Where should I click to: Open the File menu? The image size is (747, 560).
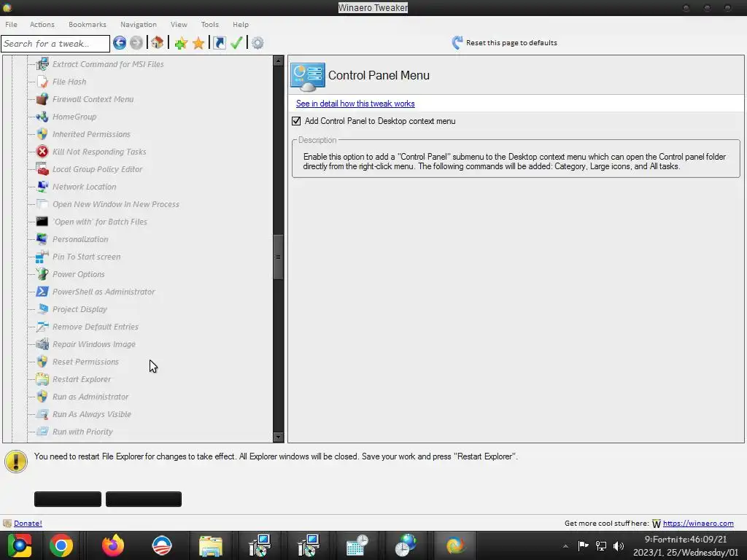pos(11,24)
